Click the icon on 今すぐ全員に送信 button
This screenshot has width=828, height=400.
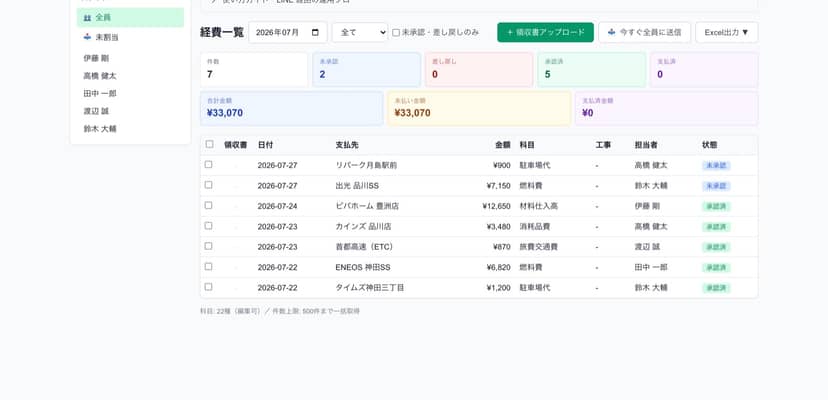(611, 32)
